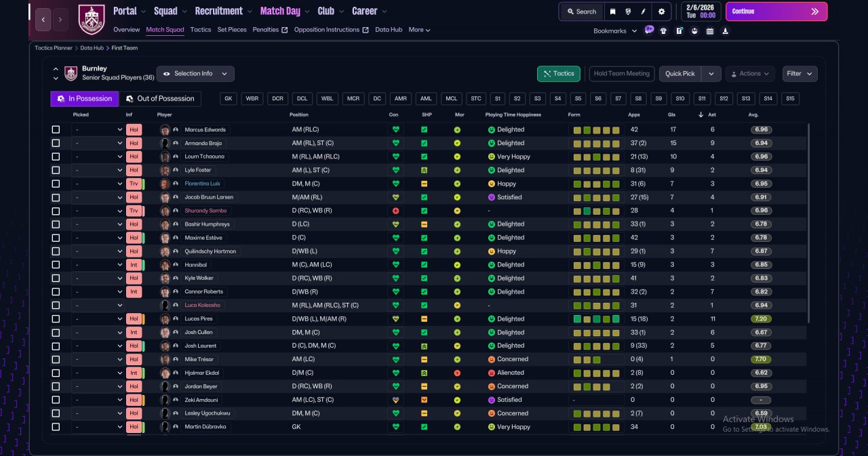Tick the checkbox for Marcus Edwards
The height and width of the screenshot is (456, 868).
tap(56, 129)
